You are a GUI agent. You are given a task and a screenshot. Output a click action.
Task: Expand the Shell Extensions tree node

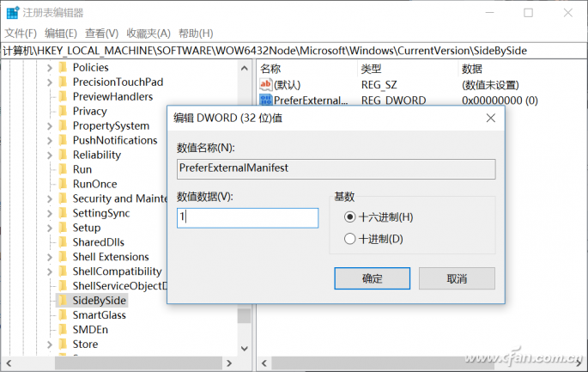point(50,257)
